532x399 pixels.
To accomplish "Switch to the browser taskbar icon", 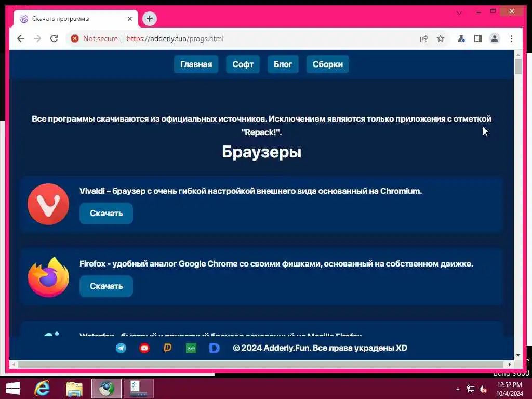I will 106,389.
